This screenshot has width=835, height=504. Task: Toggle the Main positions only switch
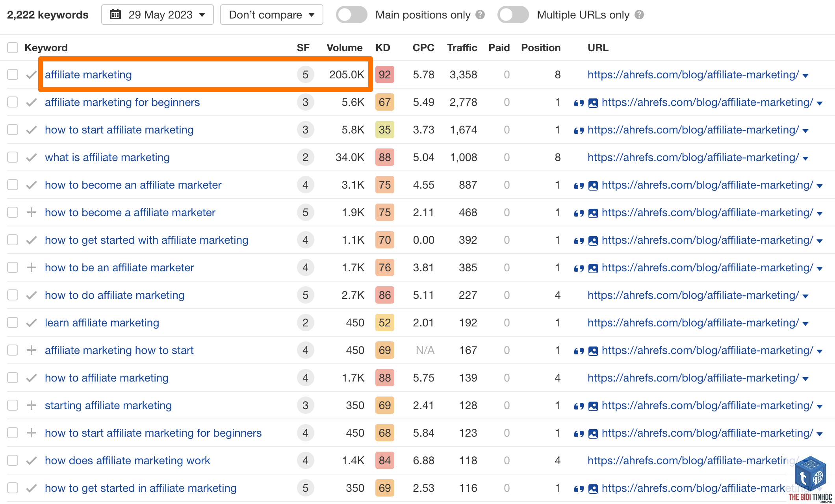[351, 15]
